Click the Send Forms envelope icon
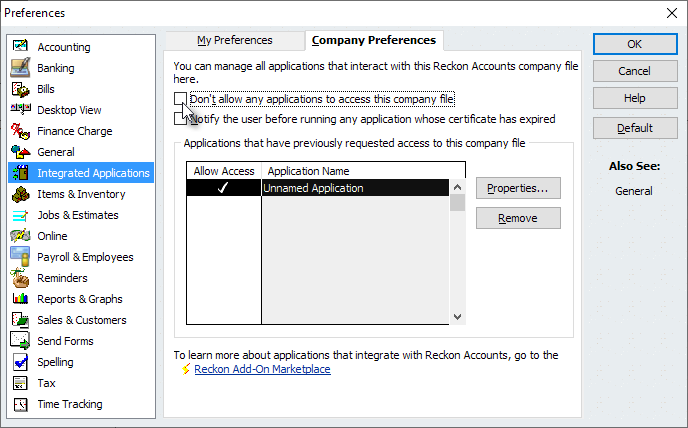Viewport: 688px width, 428px height. pyautogui.click(x=20, y=341)
